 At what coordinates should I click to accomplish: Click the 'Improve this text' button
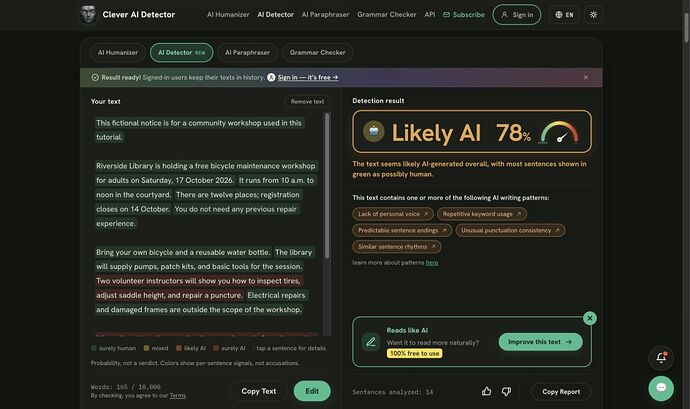coord(540,342)
